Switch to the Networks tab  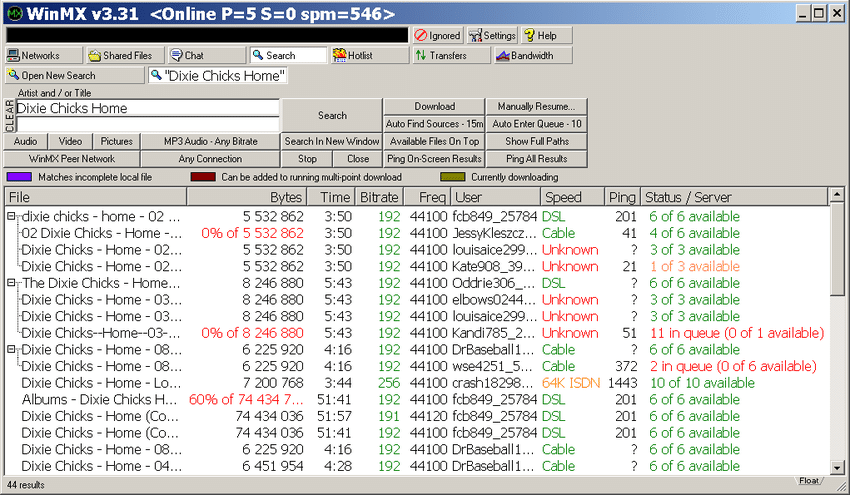pos(44,55)
